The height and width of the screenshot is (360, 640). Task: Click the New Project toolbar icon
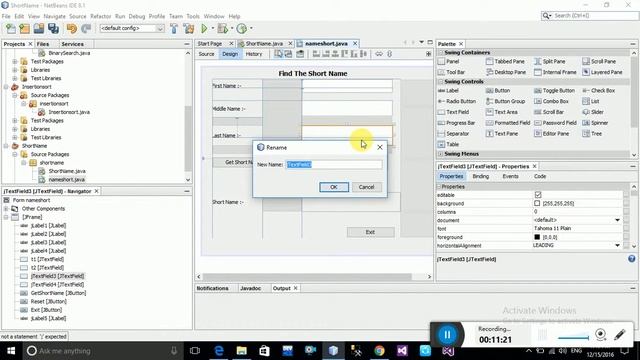(x=24, y=29)
